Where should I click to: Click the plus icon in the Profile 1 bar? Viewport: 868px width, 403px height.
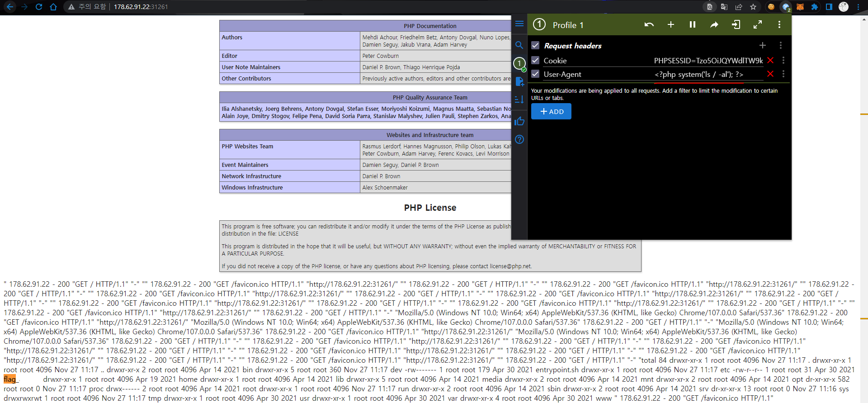point(671,24)
